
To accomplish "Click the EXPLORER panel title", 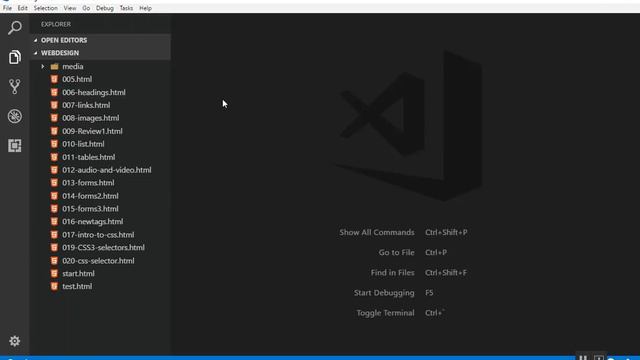I will pyautogui.click(x=56, y=24).
